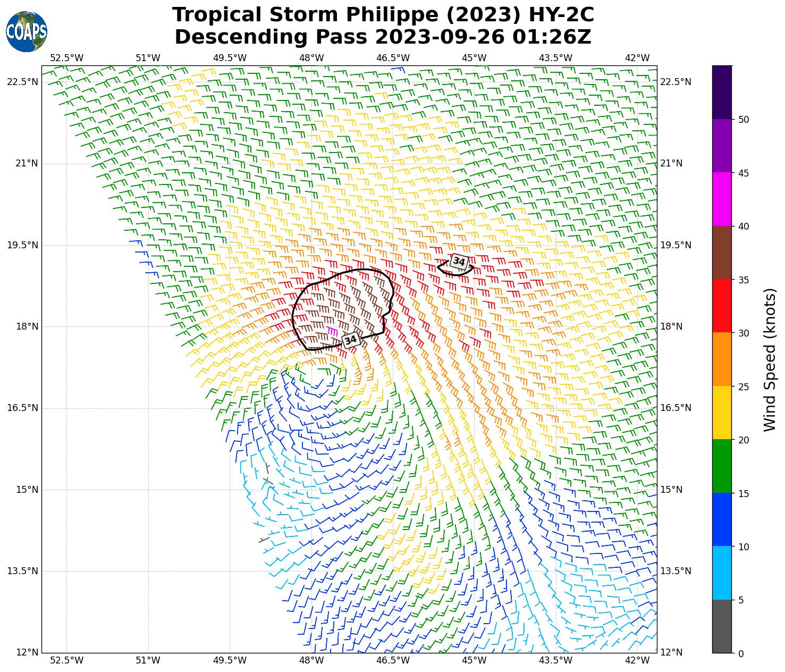Click the magenta wind barb inside the contour
785x672 pixels.
(x=333, y=331)
